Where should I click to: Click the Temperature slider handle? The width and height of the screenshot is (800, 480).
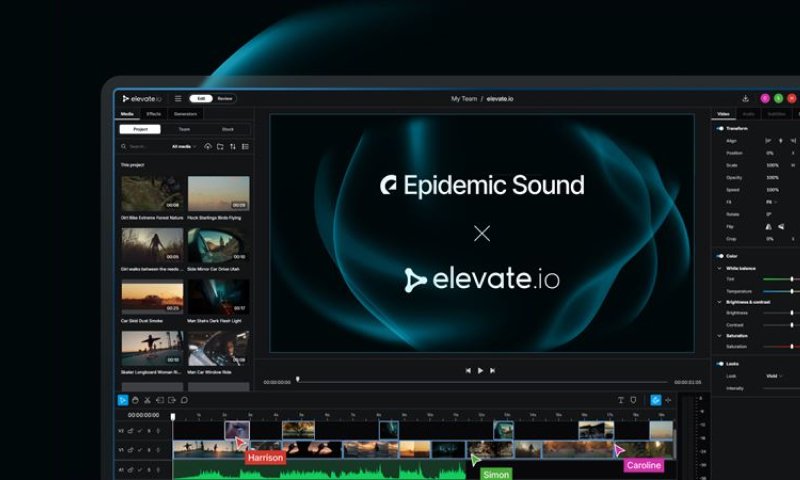pyautogui.click(x=792, y=291)
